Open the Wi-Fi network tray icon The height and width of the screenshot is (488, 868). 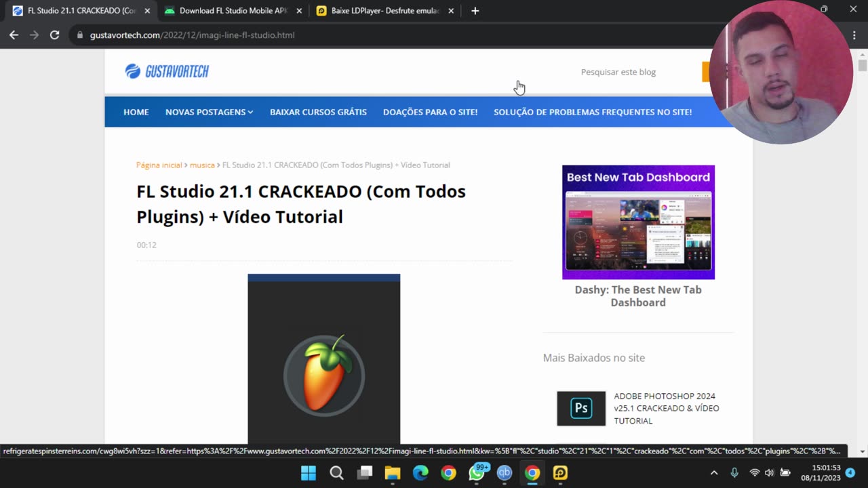(x=754, y=472)
